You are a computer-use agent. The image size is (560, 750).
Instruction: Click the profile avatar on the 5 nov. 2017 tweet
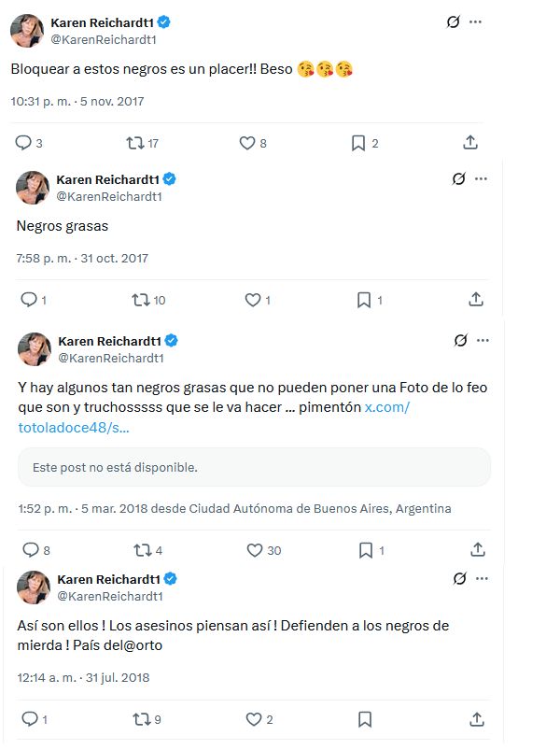click(26, 30)
